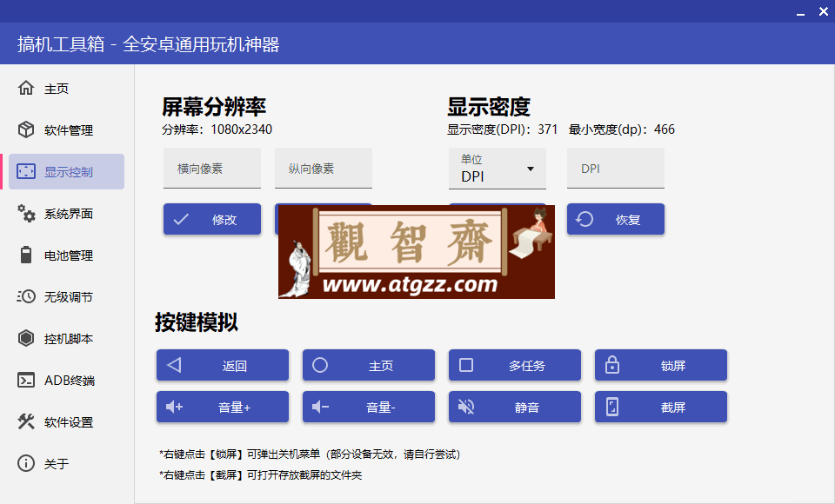Click the hexagon icon for 控机脚本
835x504 pixels.
tap(25, 338)
